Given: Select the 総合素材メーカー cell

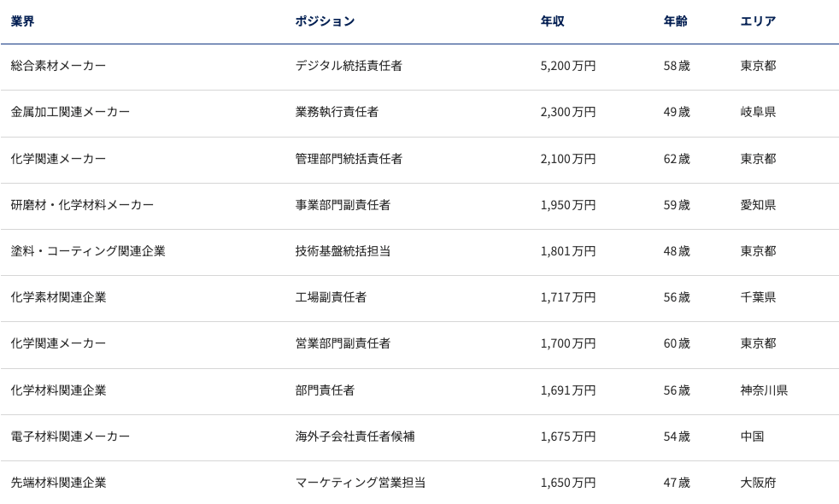Looking at the screenshot, I should point(58,66).
